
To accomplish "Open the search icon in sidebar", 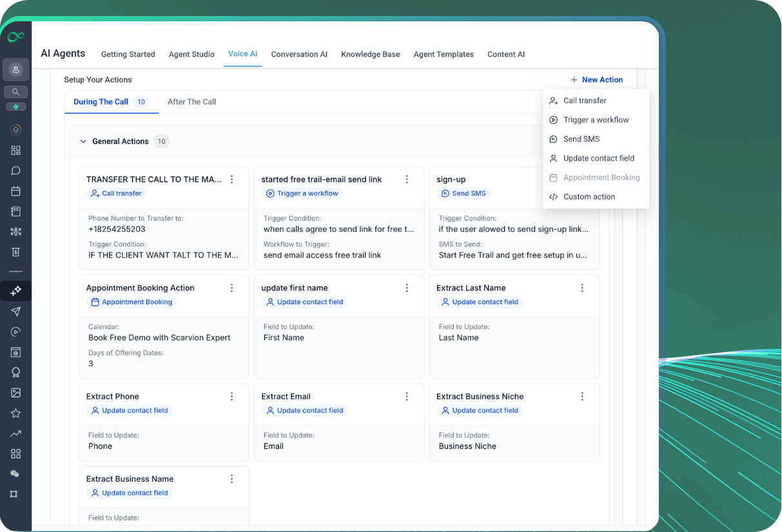I will 15,92.
